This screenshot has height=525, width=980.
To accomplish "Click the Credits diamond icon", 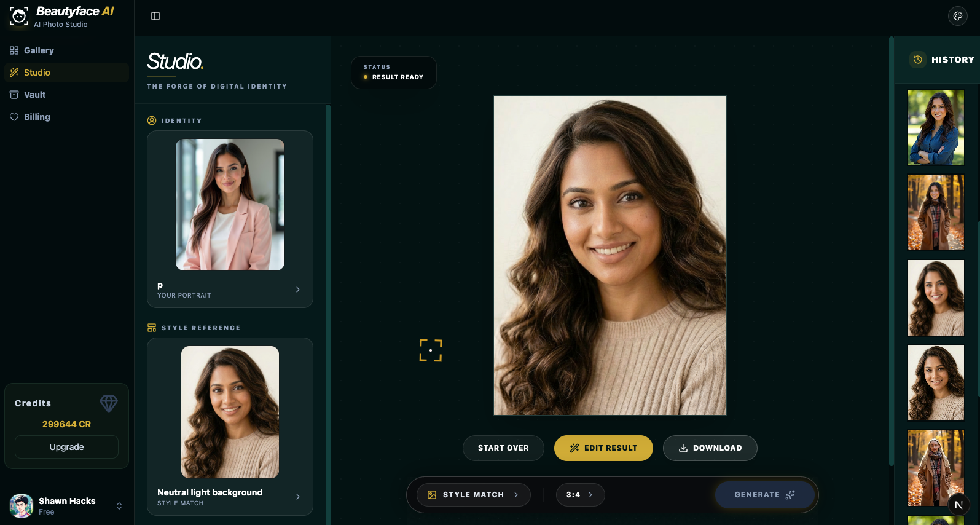I will [x=109, y=403].
